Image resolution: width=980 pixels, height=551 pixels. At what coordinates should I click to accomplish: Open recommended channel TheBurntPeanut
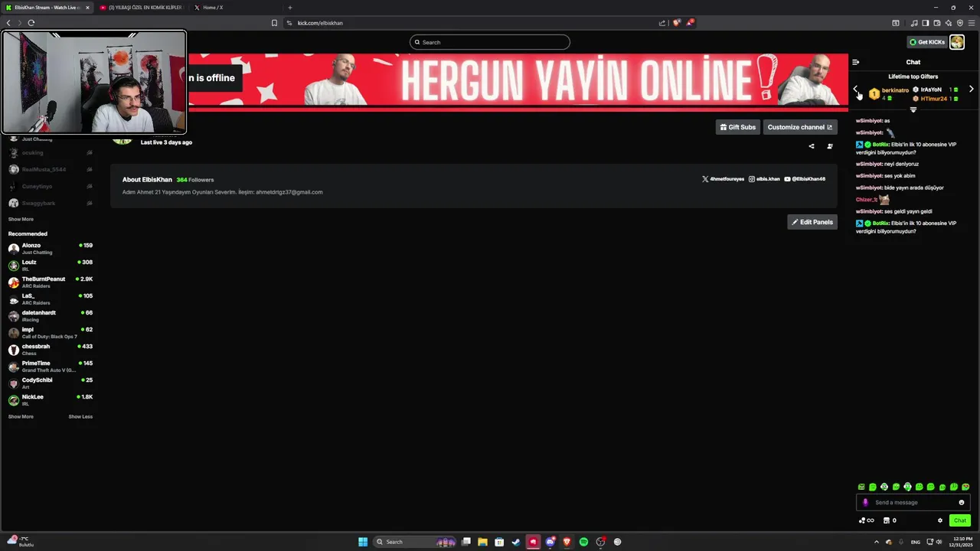coord(51,282)
